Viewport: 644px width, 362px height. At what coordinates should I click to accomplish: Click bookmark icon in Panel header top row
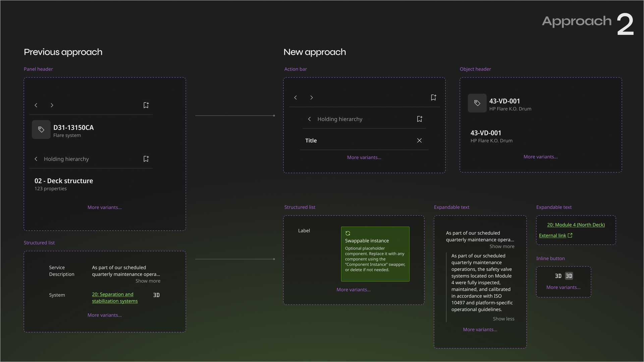coord(146,105)
